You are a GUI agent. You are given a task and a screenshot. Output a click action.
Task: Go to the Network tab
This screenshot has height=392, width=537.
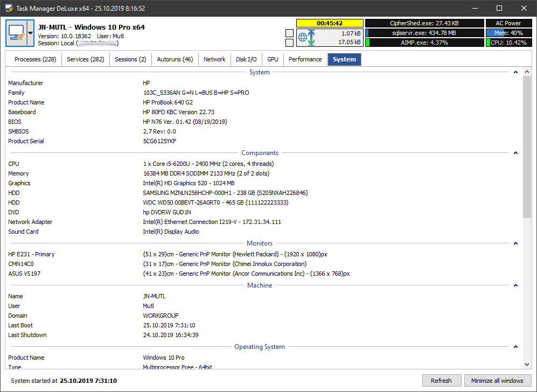[214, 59]
